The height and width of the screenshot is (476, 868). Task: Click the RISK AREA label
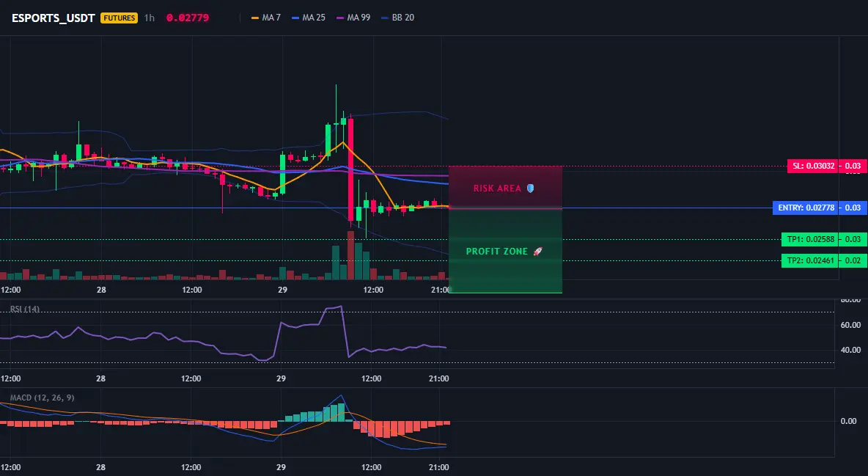497,188
